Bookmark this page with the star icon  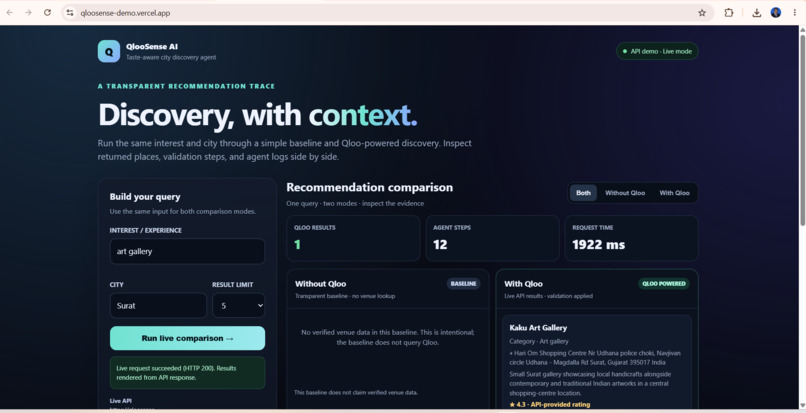coord(702,13)
